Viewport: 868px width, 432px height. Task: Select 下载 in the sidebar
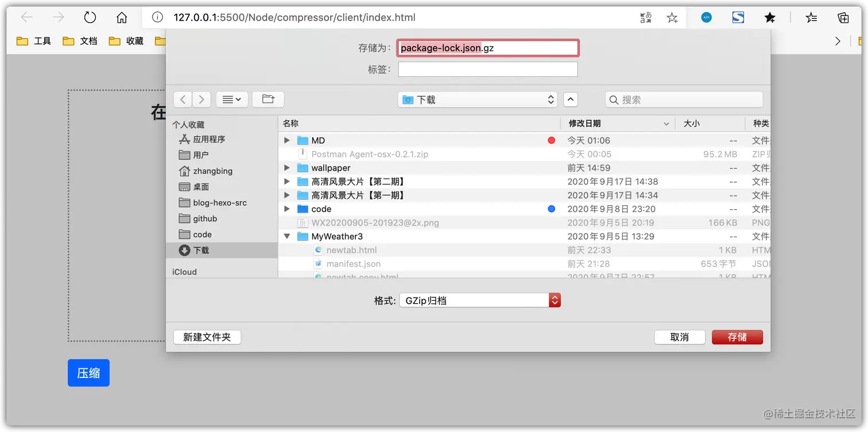pyautogui.click(x=222, y=250)
